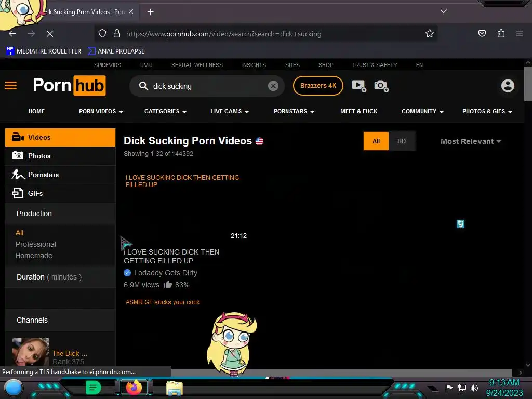Open a new browser tab
The height and width of the screenshot is (399, 532).
pyautogui.click(x=151, y=12)
